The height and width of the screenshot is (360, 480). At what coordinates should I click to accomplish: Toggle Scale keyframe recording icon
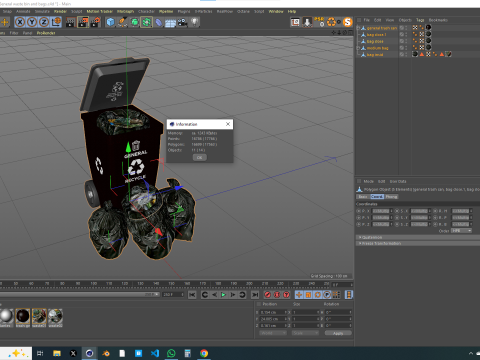tap(308, 295)
